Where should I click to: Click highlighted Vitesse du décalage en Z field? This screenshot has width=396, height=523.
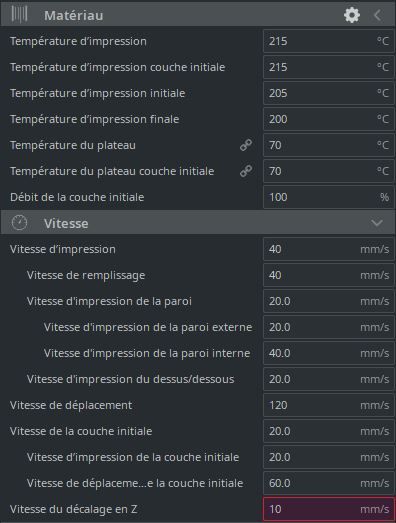pos(329,509)
